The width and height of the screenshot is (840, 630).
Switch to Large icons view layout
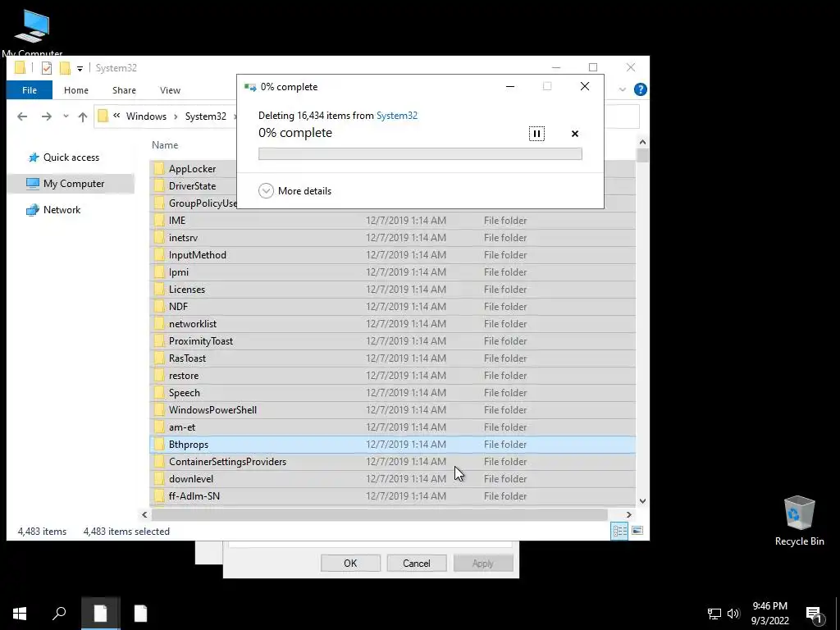[x=637, y=531]
